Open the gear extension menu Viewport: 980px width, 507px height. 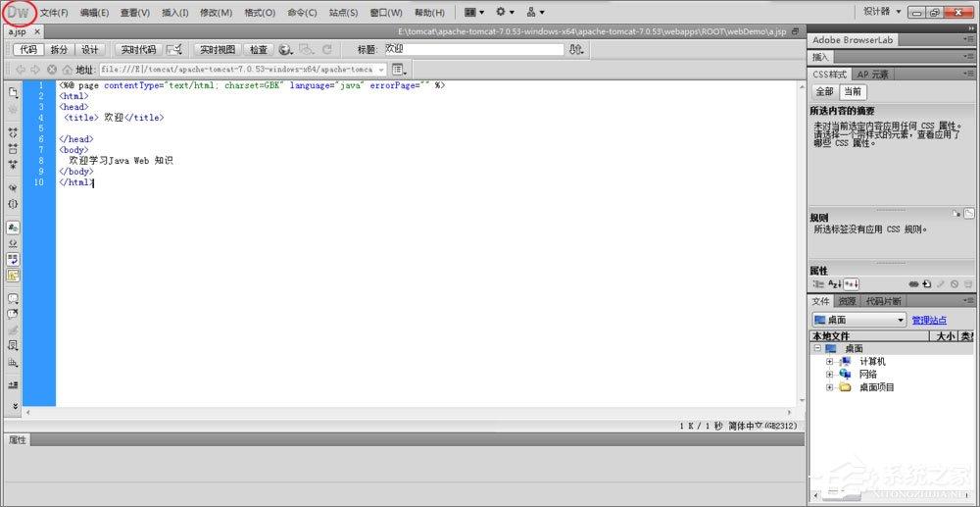(505, 12)
